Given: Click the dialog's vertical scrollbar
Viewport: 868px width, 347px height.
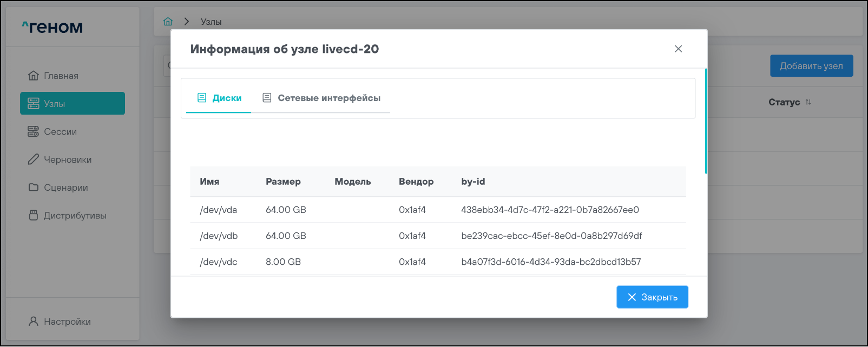Looking at the screenshot, I should pos(706,121).
